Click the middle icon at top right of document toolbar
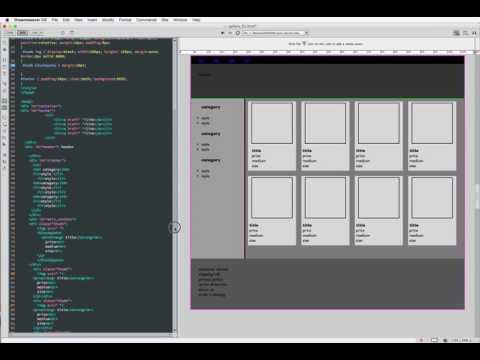 tap(465, 33)
